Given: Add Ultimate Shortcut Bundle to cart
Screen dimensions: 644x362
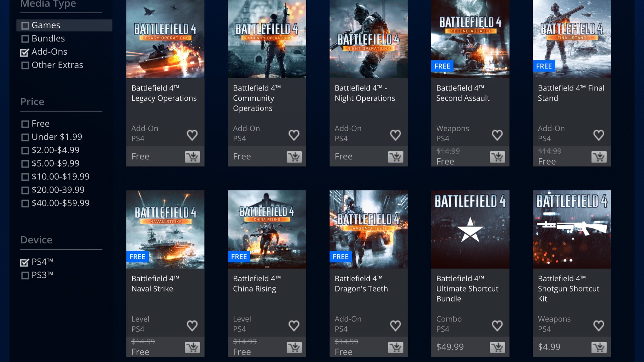Looking at the screenshot, I should tap(497, 347).
